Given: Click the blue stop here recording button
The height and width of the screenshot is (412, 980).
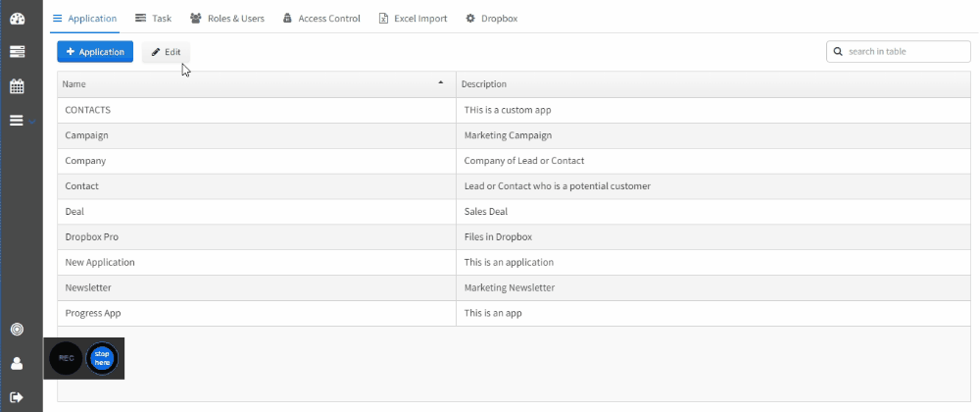Looking at the screenshot, I should click(x=102, y=359).
